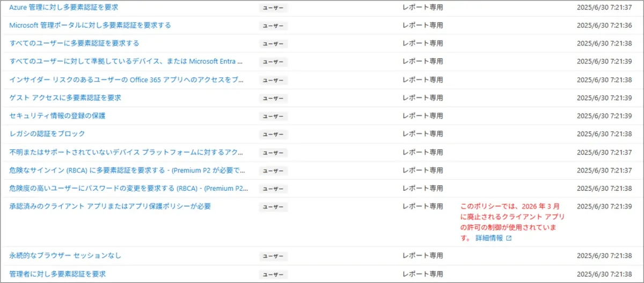Open the '管理者に対し多要素認証を要求' policy
Image resolution: width=644 pixels, height=283 pixels.
tap(57, 274)
